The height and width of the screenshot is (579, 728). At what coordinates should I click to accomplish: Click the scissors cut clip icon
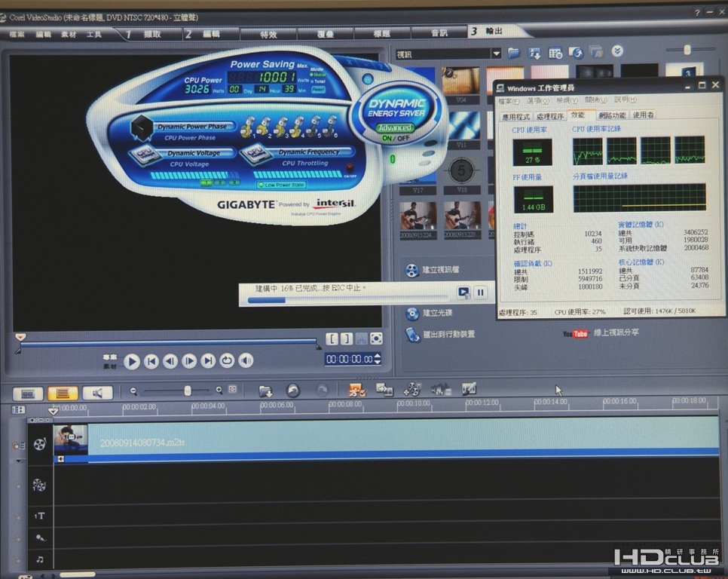tap(361, 339)
